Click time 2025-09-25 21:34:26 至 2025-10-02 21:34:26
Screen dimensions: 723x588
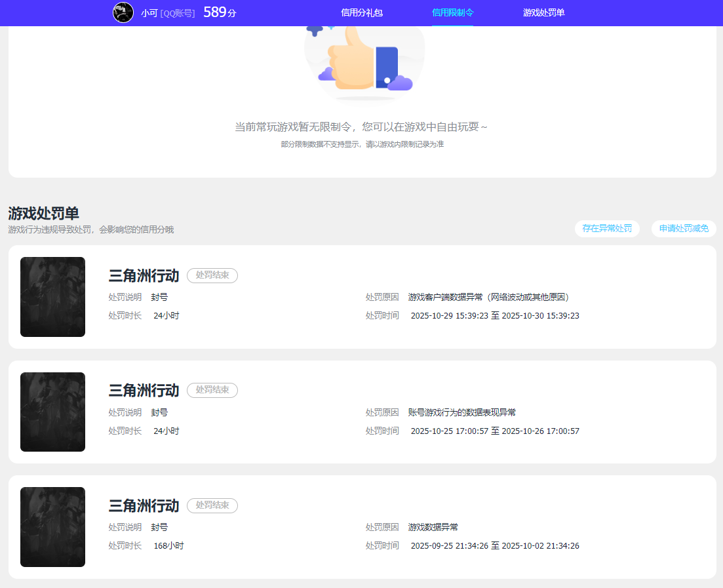[x=495, y=546]
